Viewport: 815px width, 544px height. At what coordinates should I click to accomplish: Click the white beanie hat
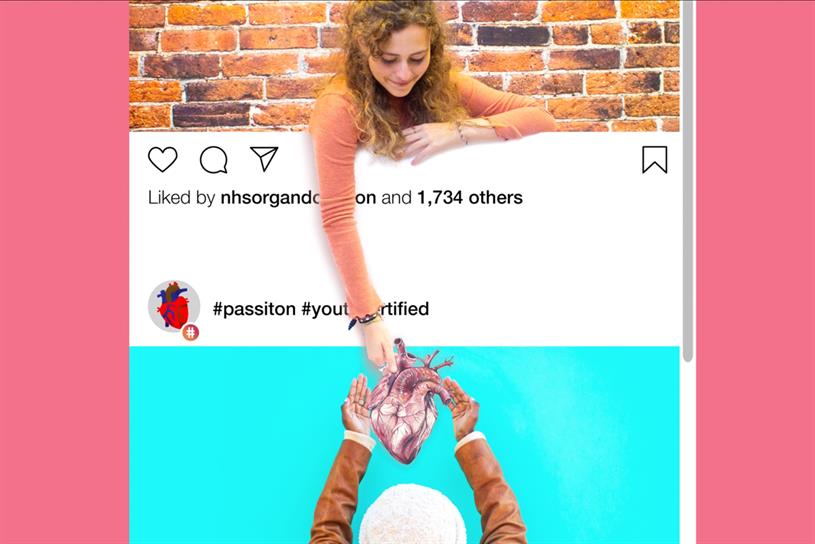(413, 514)
